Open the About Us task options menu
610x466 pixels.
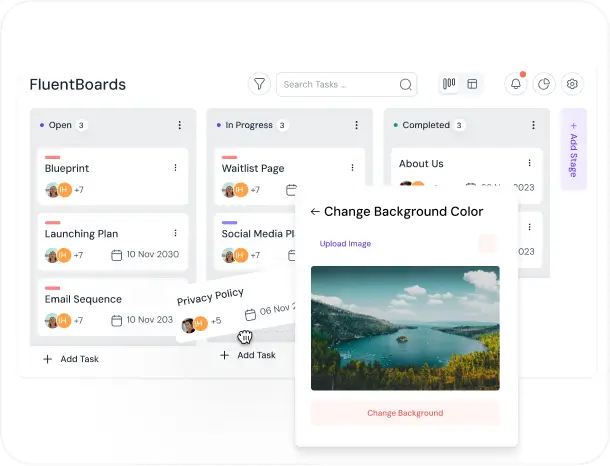[x=530, y=163]
